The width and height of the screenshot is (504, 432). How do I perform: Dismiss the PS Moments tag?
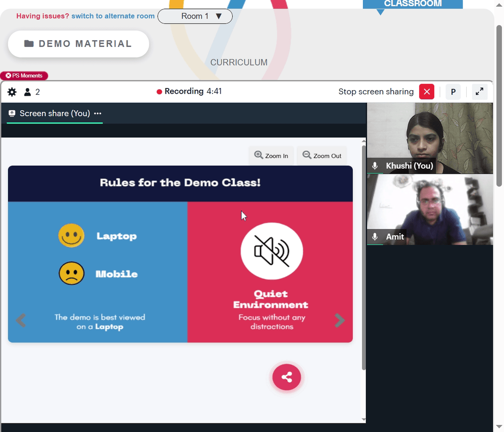pyautogui.click(x=9, y=76)
